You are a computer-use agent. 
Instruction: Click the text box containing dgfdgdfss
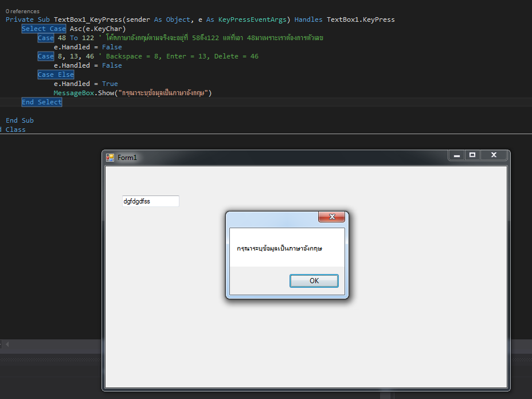(150, 201)
